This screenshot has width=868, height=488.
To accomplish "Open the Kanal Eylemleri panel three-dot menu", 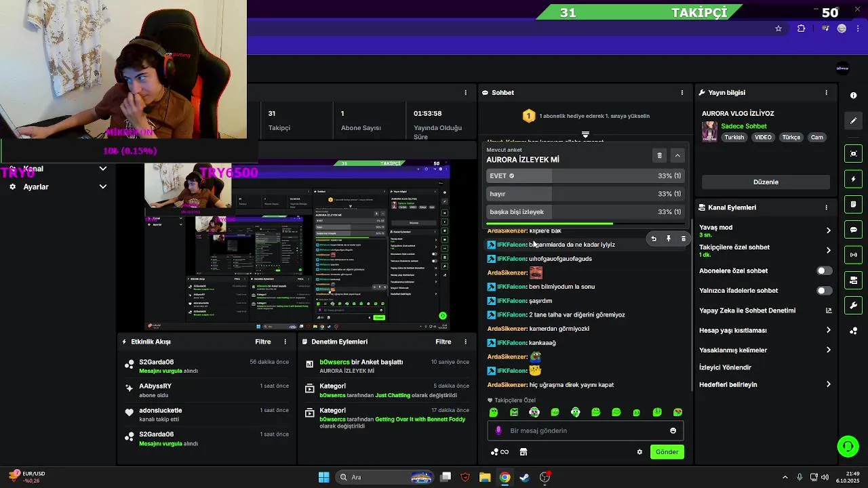I will (x=826, y=207).
